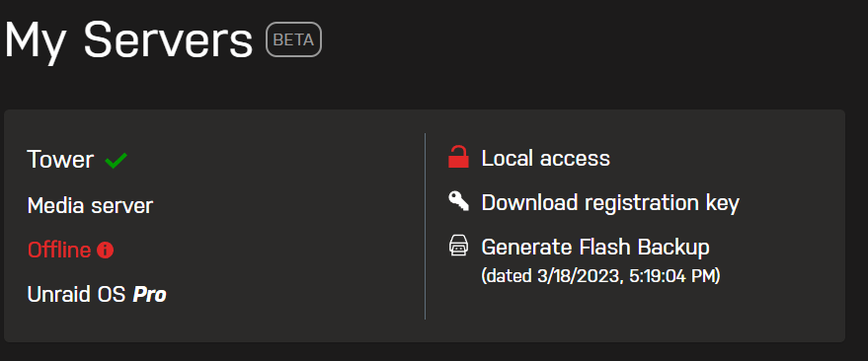Click the red info icon beside Offline

tap(106, 251)
